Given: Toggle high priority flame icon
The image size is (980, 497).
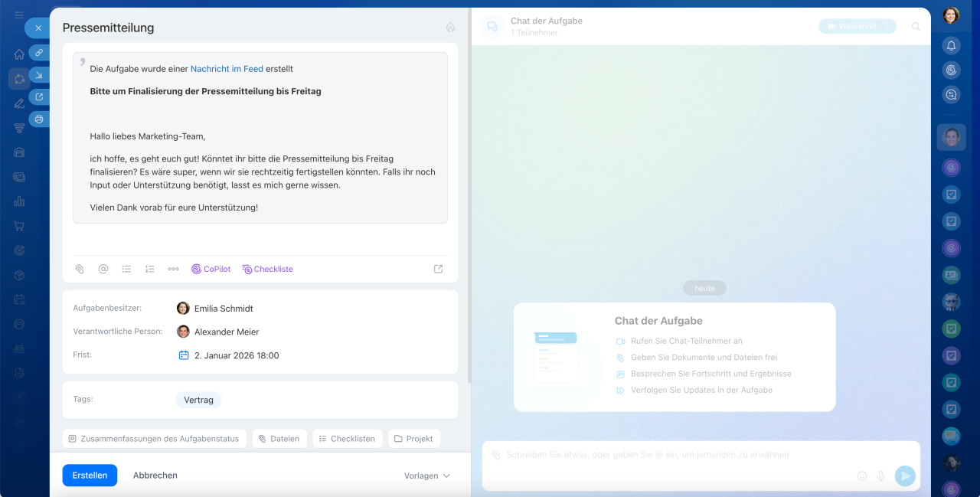Looking at the screenshot, I should click(450, 27).
